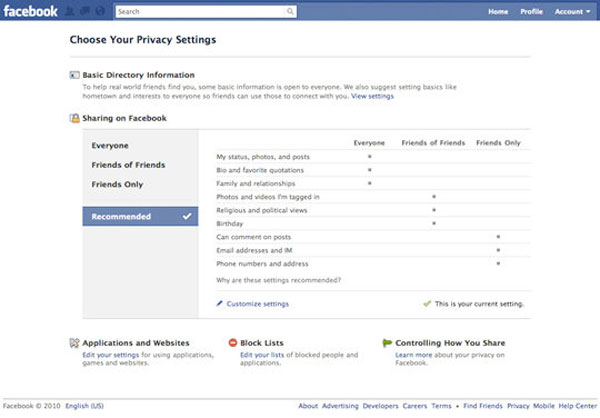Open Customize settings link

(258, 304)
